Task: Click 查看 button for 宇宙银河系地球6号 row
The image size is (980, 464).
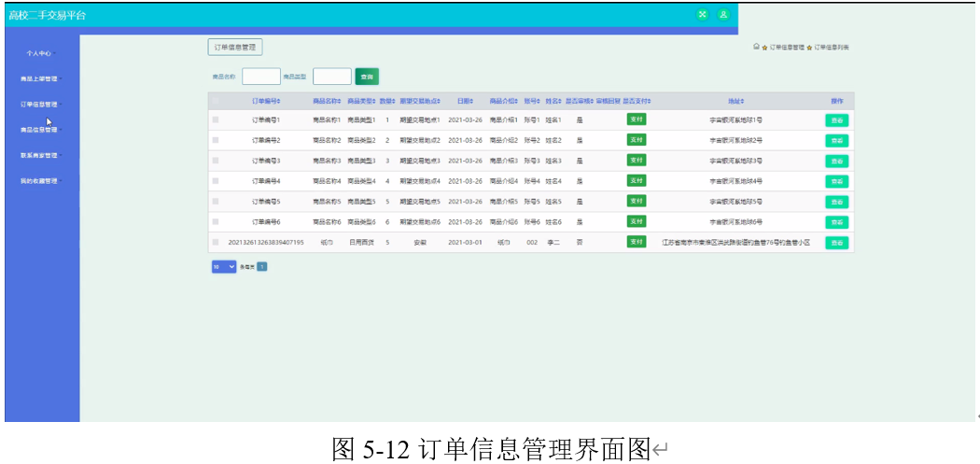Action: tap(836, 222)
